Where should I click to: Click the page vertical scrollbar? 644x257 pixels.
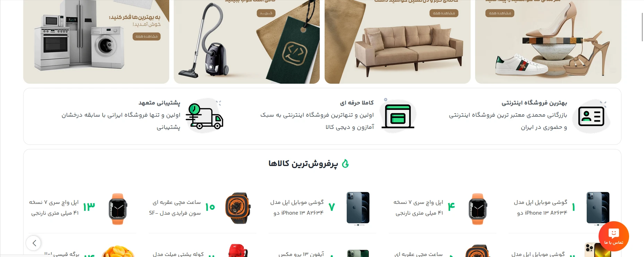(x=642, y=27)
